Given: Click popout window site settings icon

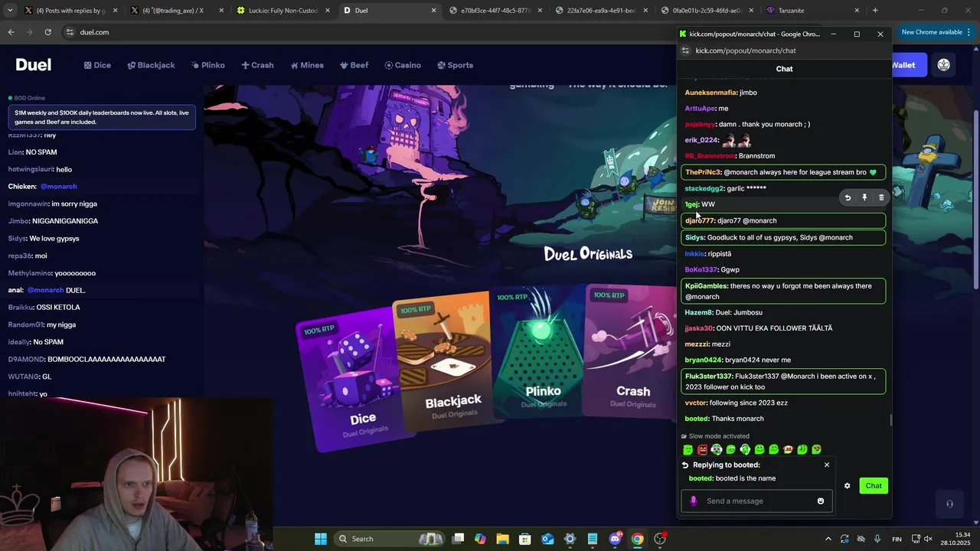Looking at the screenshot, I should tap(686, 51).
